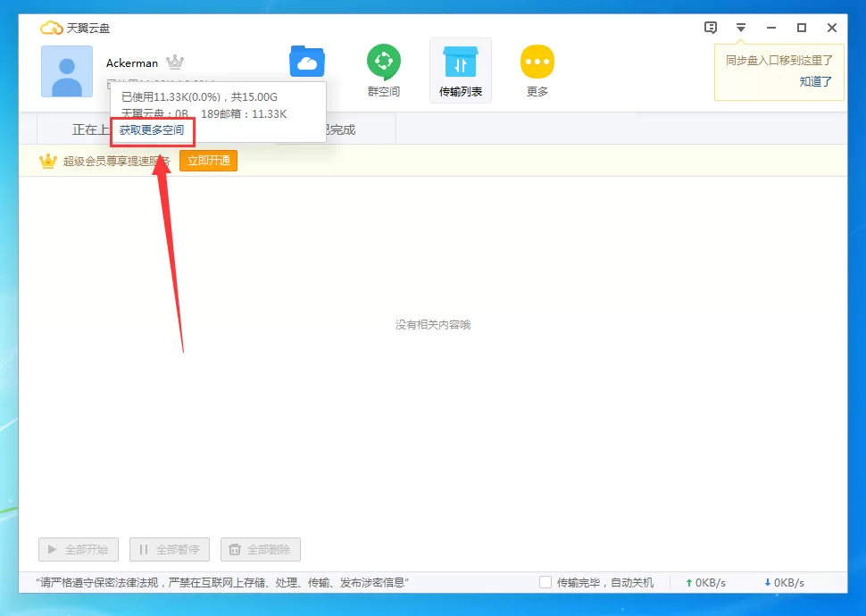Open the title bar dropdown menu arrow
Viewport: 866px width, 616px height.
(x=741, y=28)
